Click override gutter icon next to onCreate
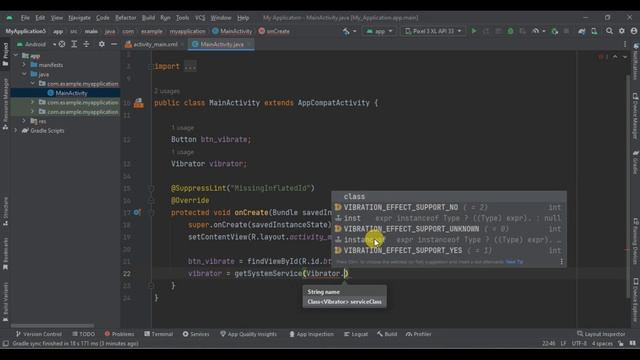This screenshot has height=360, width=640. (x=137, y=213)
